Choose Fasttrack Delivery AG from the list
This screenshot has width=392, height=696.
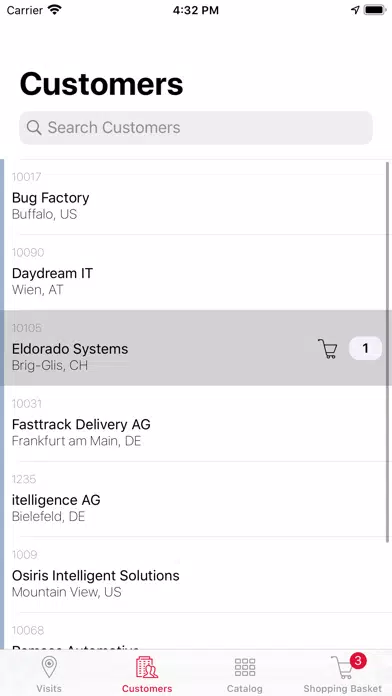[196, 423]
